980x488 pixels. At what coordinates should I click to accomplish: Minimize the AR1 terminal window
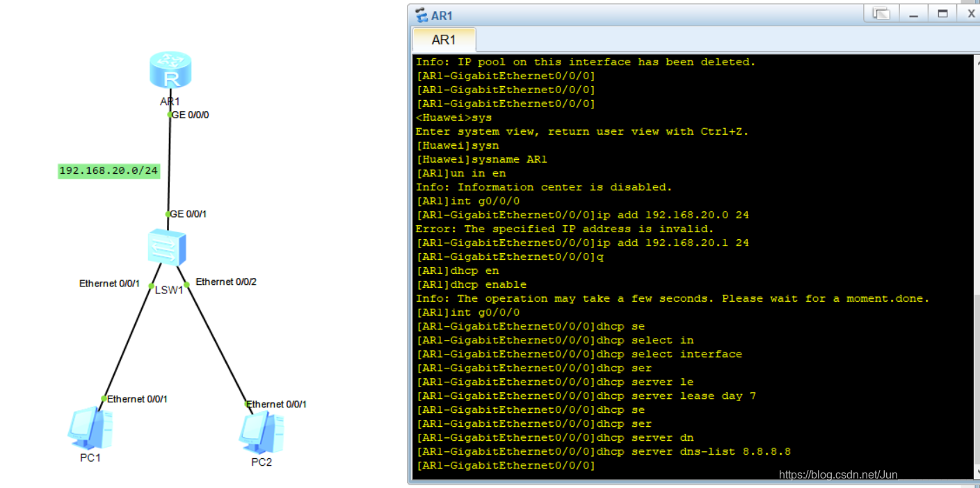(914, 15)
